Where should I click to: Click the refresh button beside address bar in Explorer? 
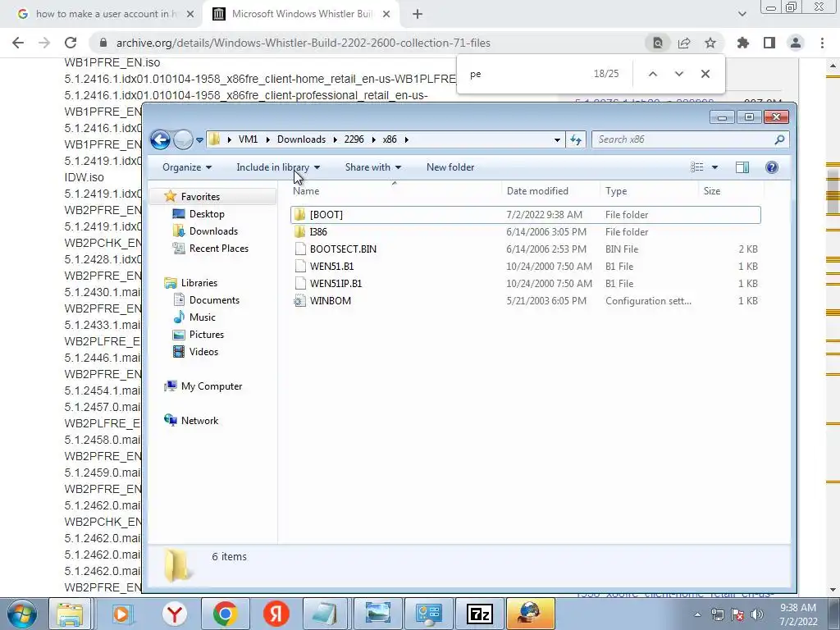(x=576, y=139)
